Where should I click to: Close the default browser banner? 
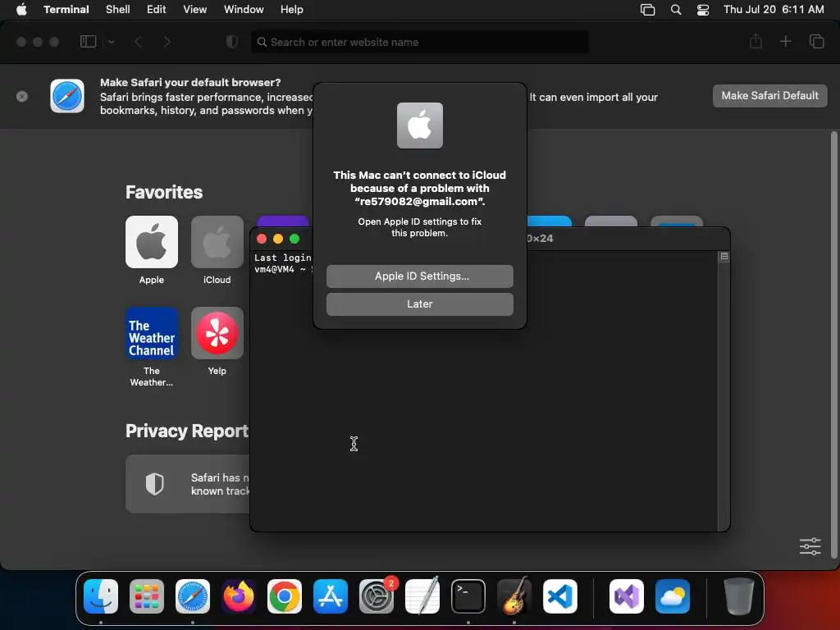coord(22,97)
